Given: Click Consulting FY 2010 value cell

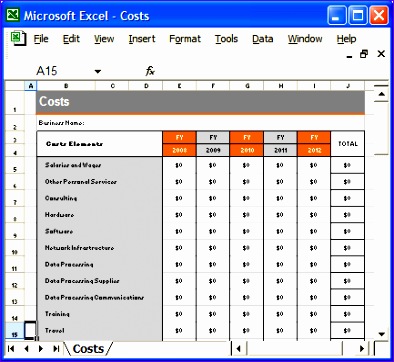Looking at the screenshot, I should click(x=247, y=198).
